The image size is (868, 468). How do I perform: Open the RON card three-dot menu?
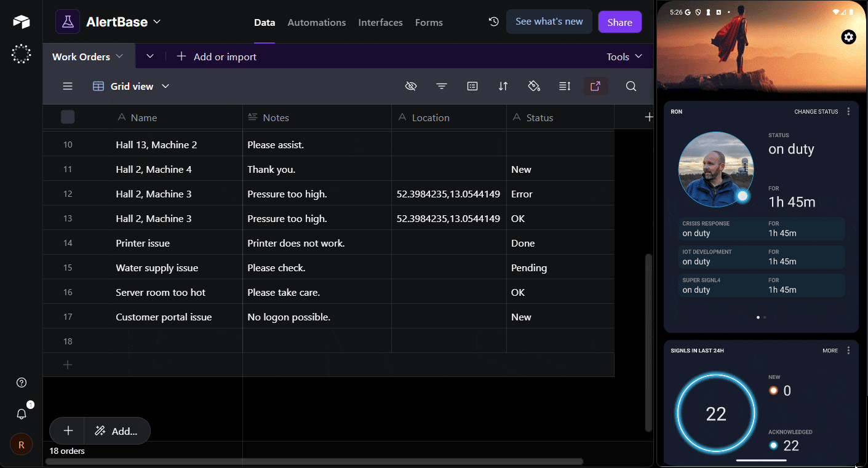tap(848, 112)
